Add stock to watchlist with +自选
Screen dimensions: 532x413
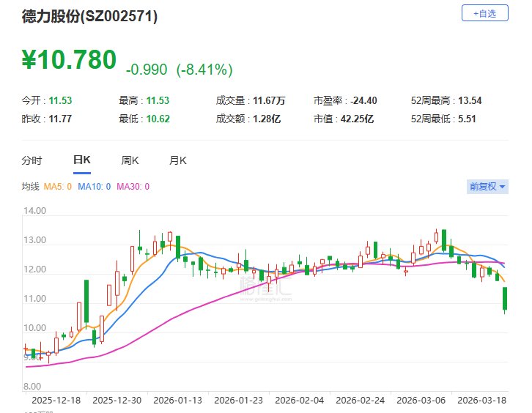point(484,13)
